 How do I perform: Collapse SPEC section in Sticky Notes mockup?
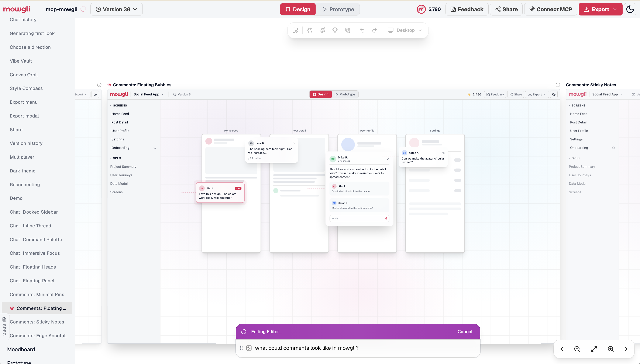(574, 158)
